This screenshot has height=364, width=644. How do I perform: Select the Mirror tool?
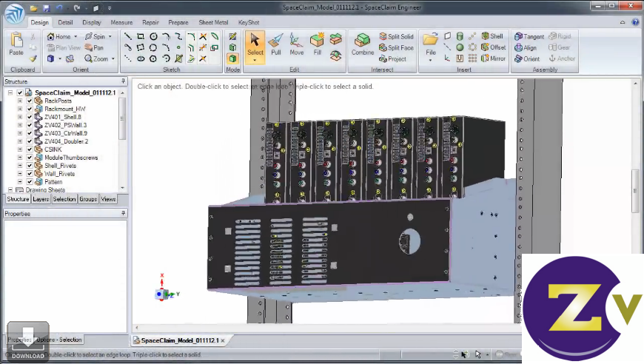(x=492, y=58)
